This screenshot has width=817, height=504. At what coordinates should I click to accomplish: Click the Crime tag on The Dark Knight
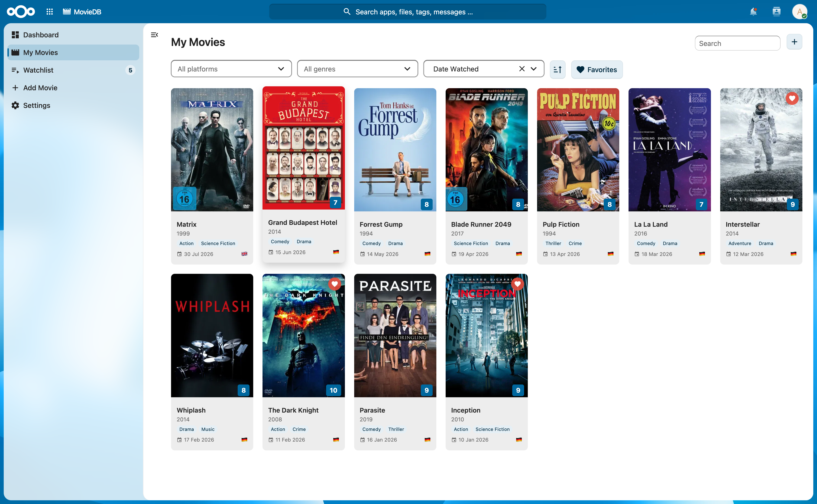click(x=299, y=429)
